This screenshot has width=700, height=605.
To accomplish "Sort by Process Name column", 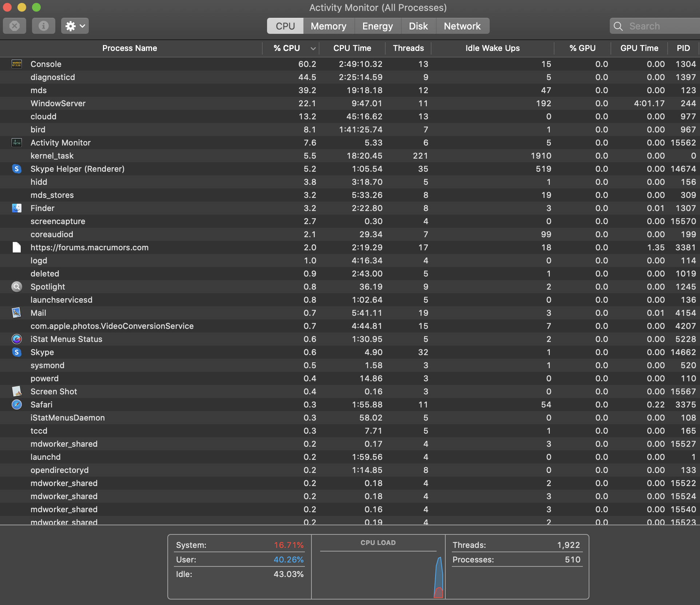I will [x=130, y=48].
